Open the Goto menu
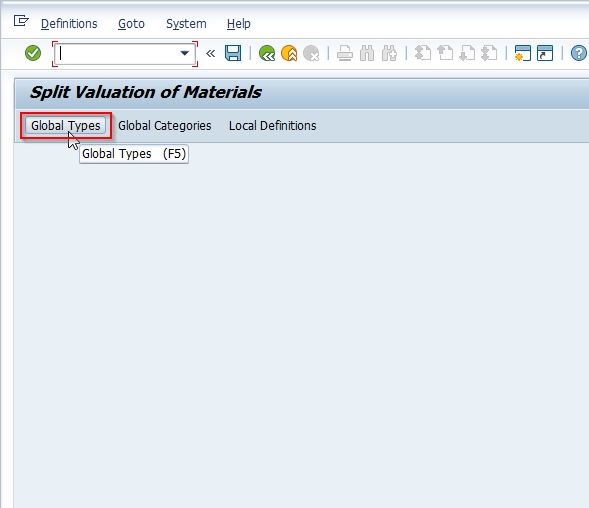 [131, 24]
